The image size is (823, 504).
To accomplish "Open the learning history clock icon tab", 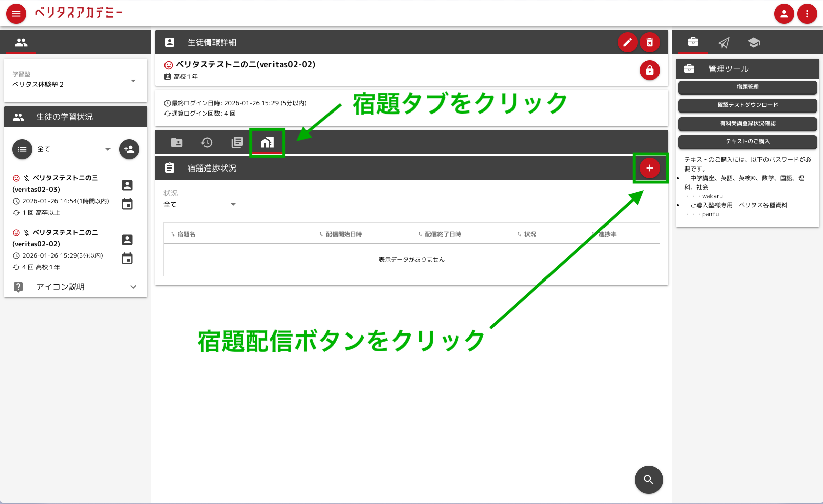I will point(207,142).
